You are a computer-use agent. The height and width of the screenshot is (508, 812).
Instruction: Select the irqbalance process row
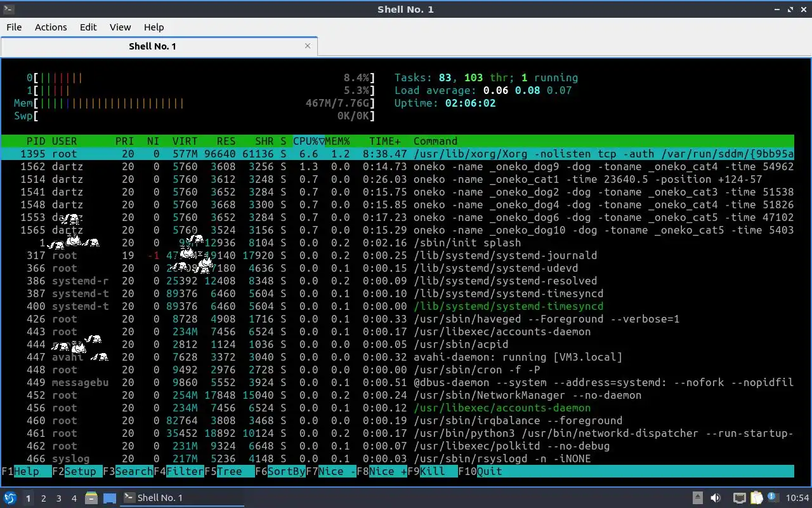click(398, 420)
